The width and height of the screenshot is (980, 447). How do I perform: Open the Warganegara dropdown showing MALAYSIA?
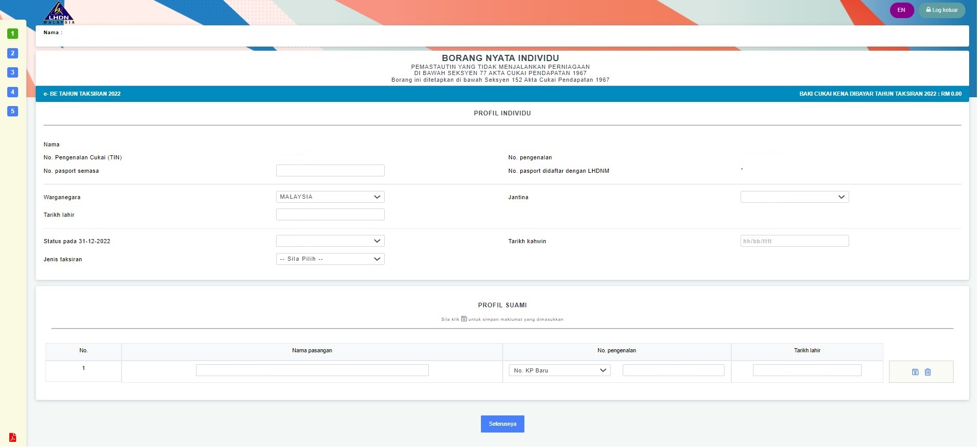point(330,197)
